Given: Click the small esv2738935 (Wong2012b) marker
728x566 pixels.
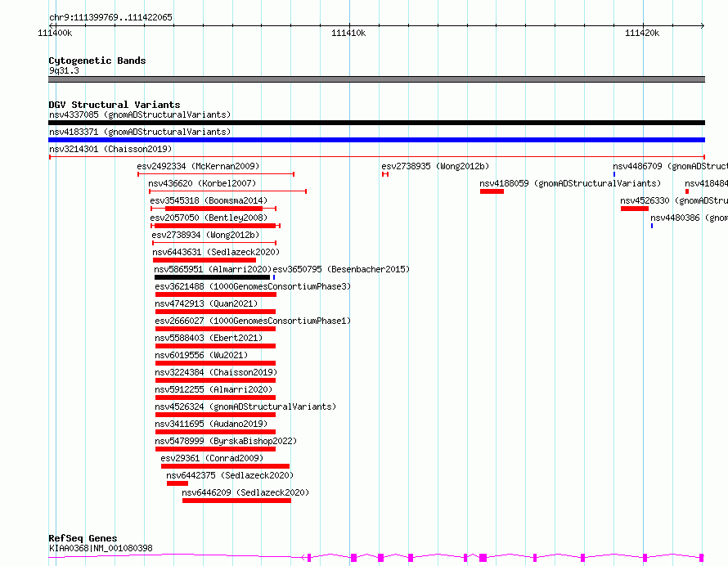Looking at the screenshot, I should [x=385, y=174].
